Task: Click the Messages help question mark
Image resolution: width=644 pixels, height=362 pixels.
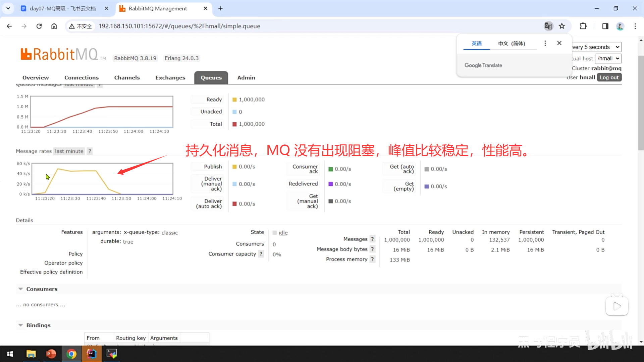Action: (x=372, y=239)
